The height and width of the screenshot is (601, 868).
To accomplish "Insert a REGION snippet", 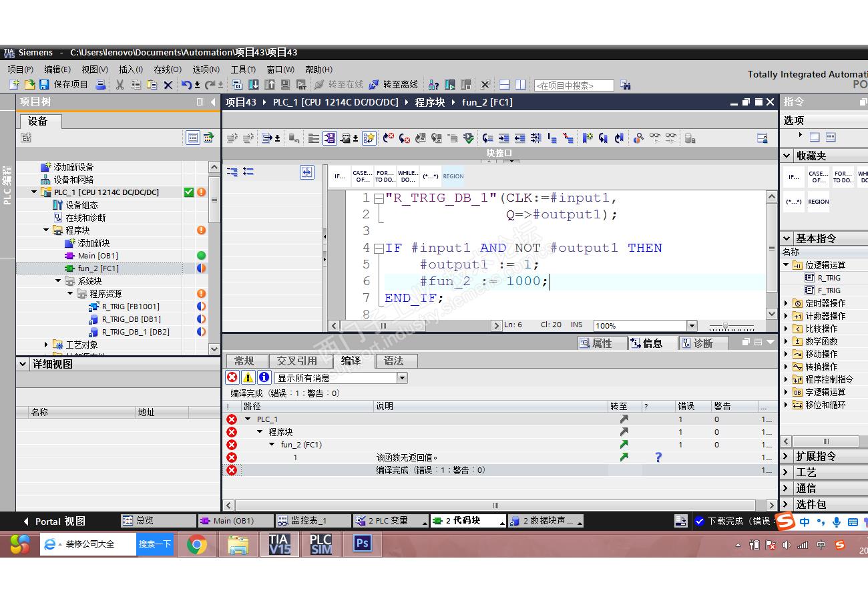I will tap(453, 176).
